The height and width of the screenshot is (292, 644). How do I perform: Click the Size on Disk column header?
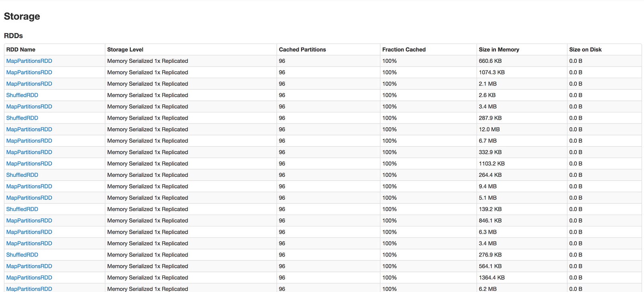coord(585,50)
